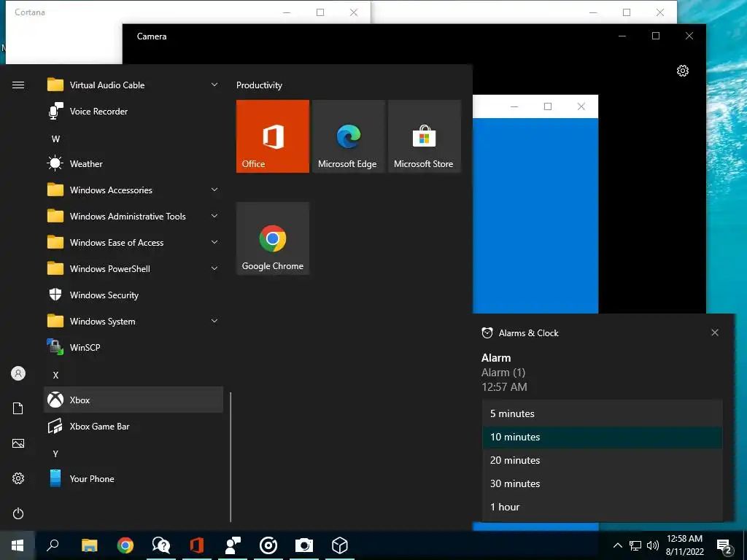Jump to letter Y in the app list
This screenshot has height=560, width=747.
tap(55, 454)
